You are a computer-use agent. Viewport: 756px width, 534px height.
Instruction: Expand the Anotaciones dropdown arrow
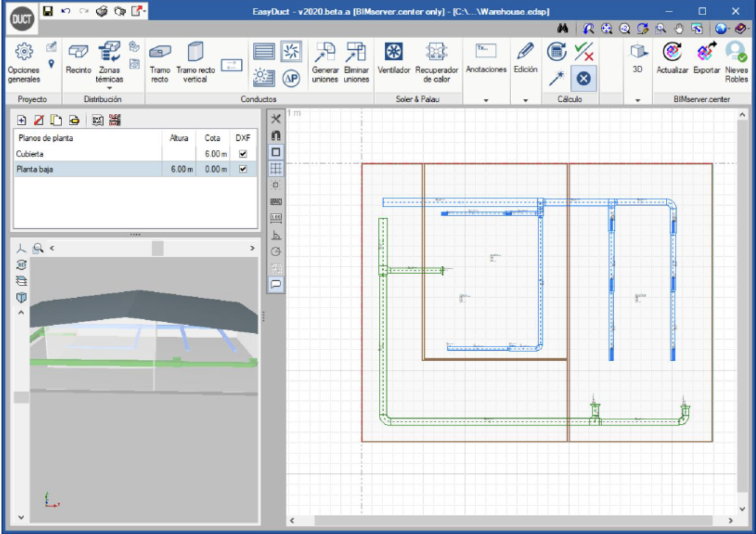pyautogui.click(x=486, y=100)
